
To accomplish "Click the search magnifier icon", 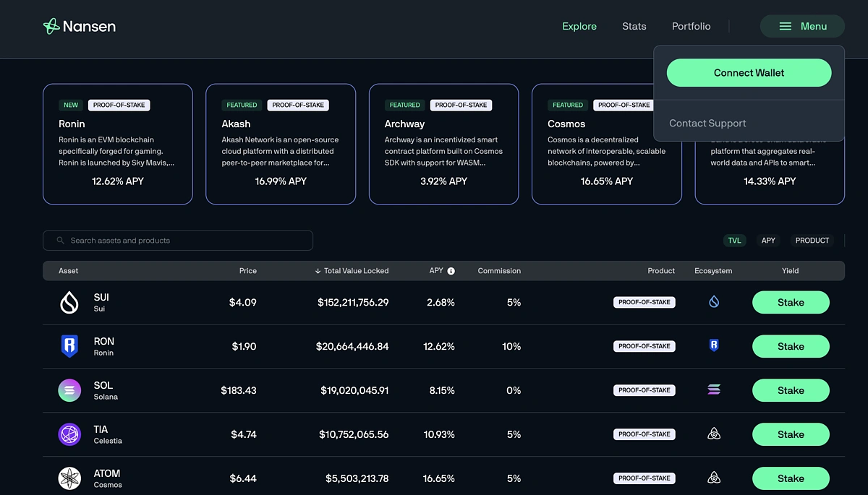I will tap(61, 241).
